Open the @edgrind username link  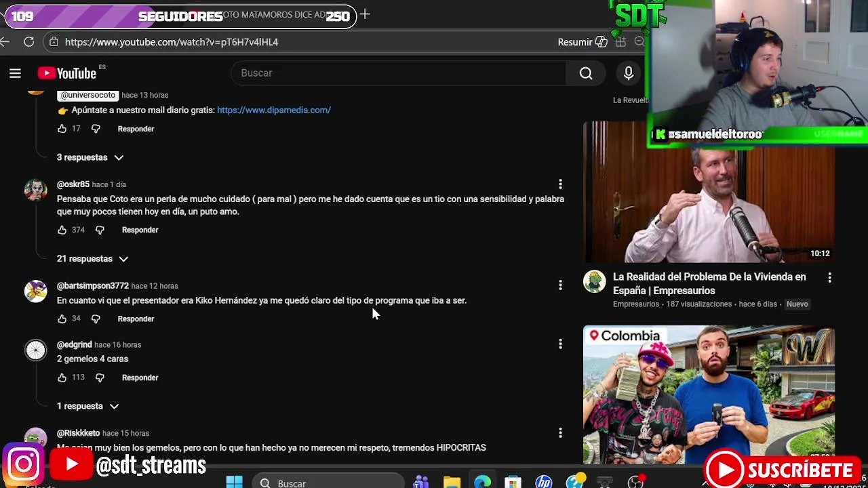(x=74, y=344)
